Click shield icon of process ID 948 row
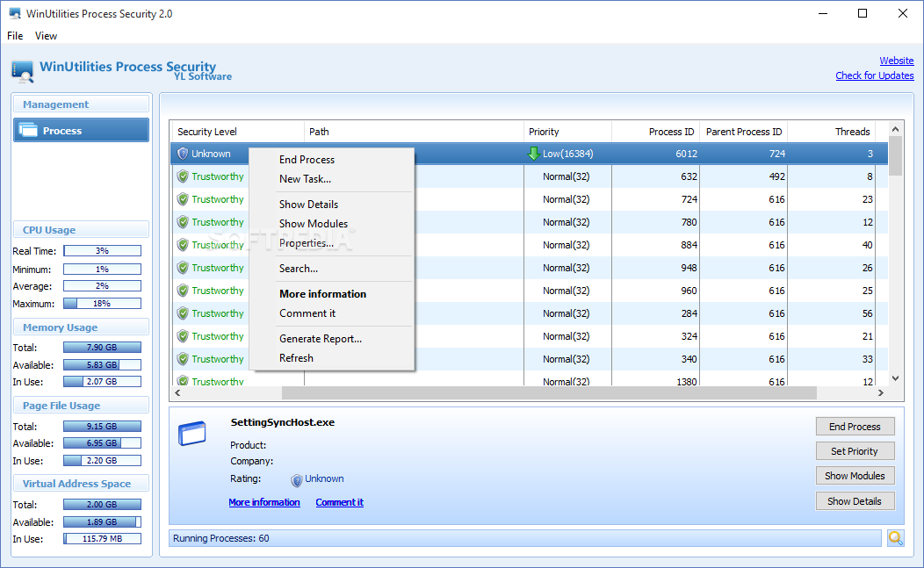The width and height of the screenshot is (924, 568). pyautogui.click(x=183, y=268)
